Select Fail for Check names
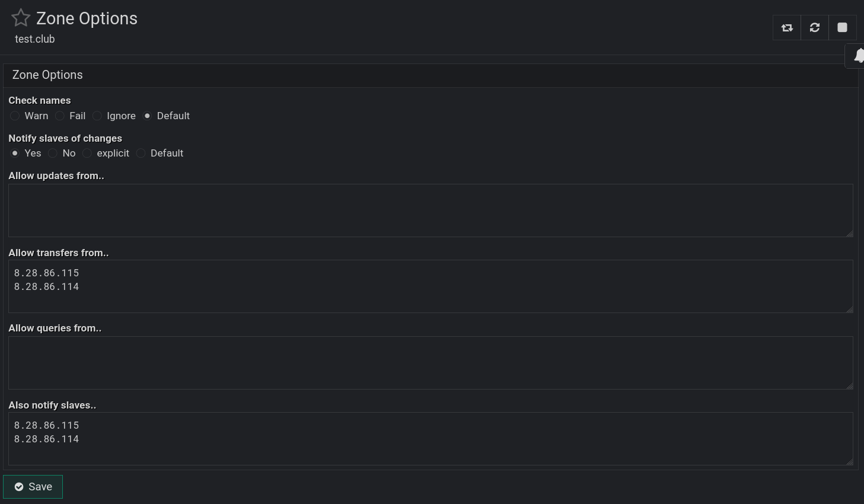This screenshot has width=864, height=504. coord(60,116)
